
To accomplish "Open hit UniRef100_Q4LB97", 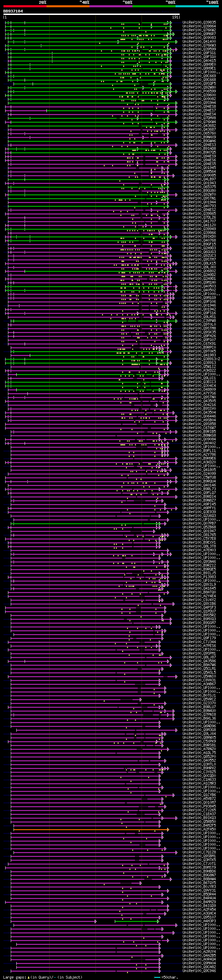I will click(x=199, y=179).
